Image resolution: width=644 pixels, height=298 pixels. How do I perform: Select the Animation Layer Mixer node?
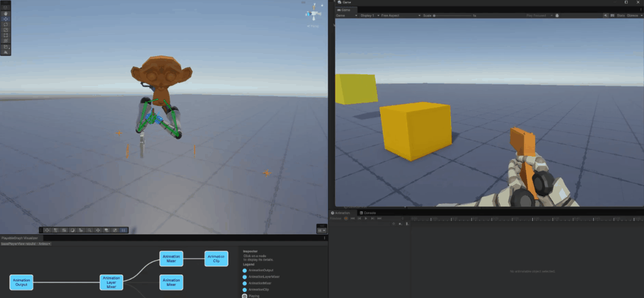coord(112,282)
